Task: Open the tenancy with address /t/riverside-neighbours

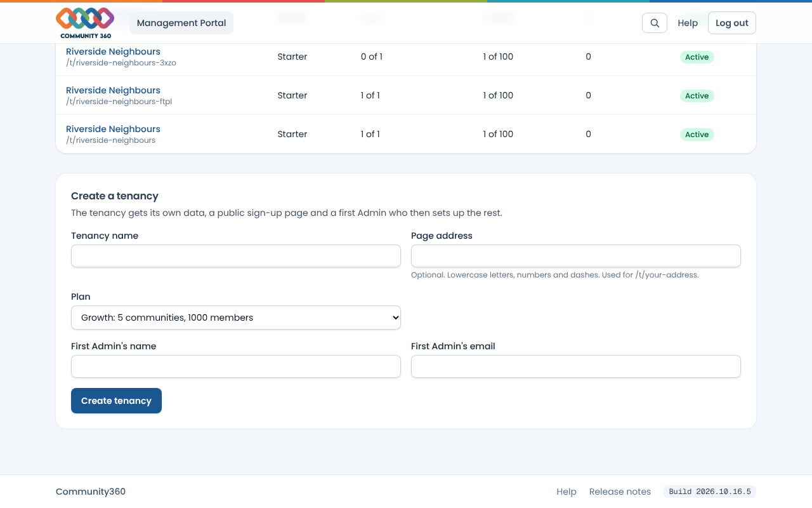Action: point(113,129)
